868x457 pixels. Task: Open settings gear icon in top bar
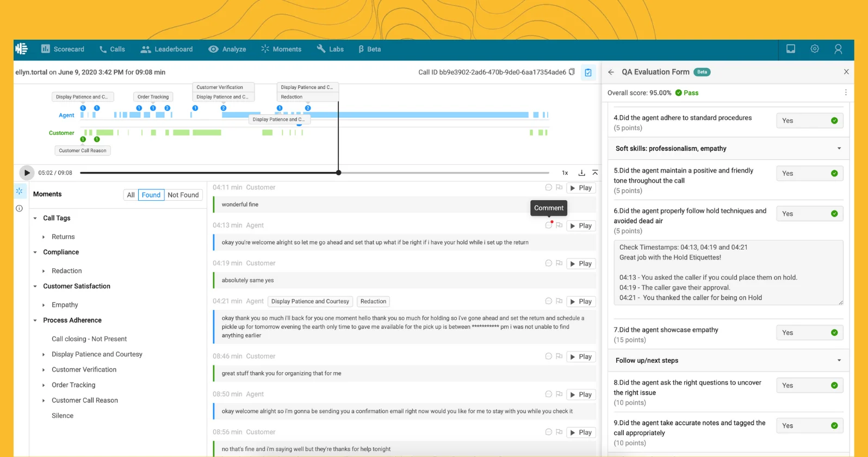[815, 49]
